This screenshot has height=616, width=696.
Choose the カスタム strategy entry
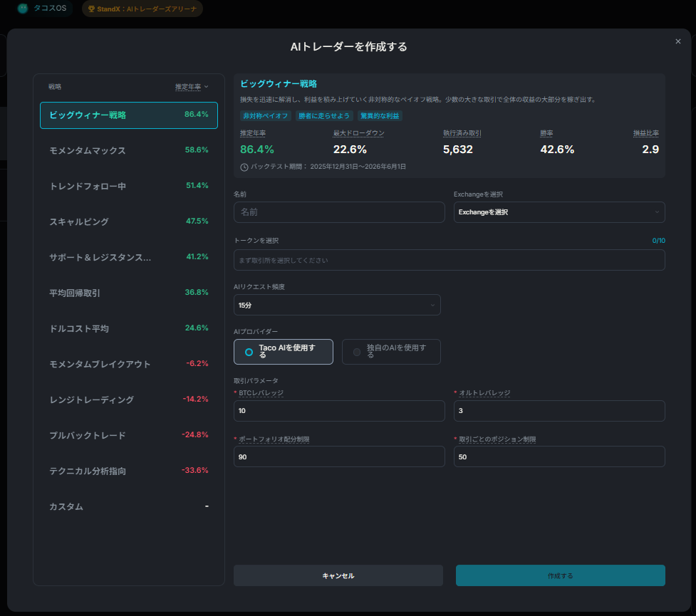pos(129,506)
